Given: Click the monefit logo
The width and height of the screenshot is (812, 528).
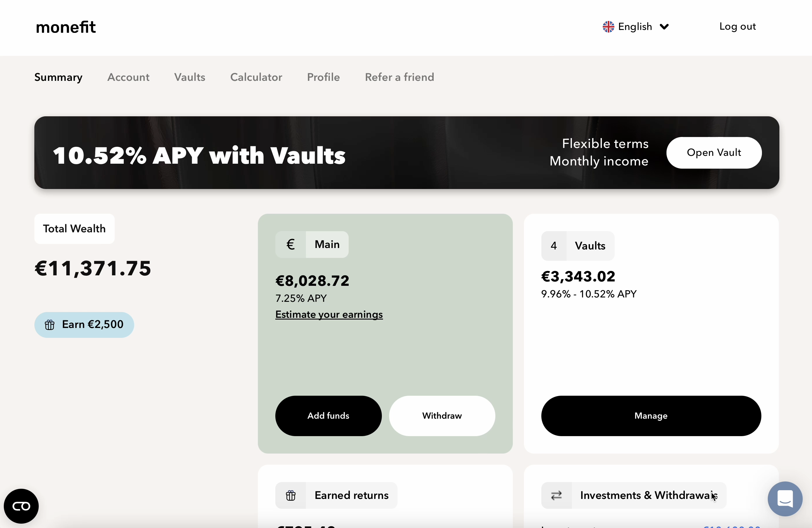Looking at the screenshot, I should 66,27.
